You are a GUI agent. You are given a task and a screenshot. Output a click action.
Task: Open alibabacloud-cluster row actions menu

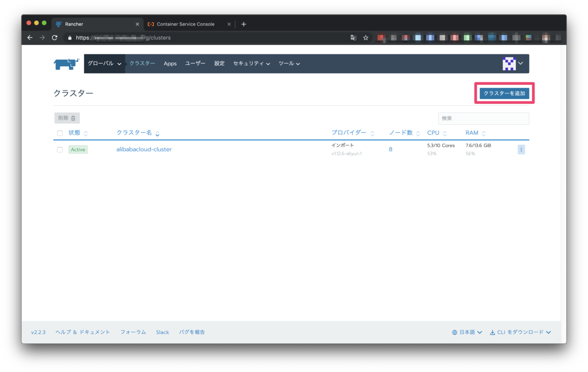tap(521, 149)
